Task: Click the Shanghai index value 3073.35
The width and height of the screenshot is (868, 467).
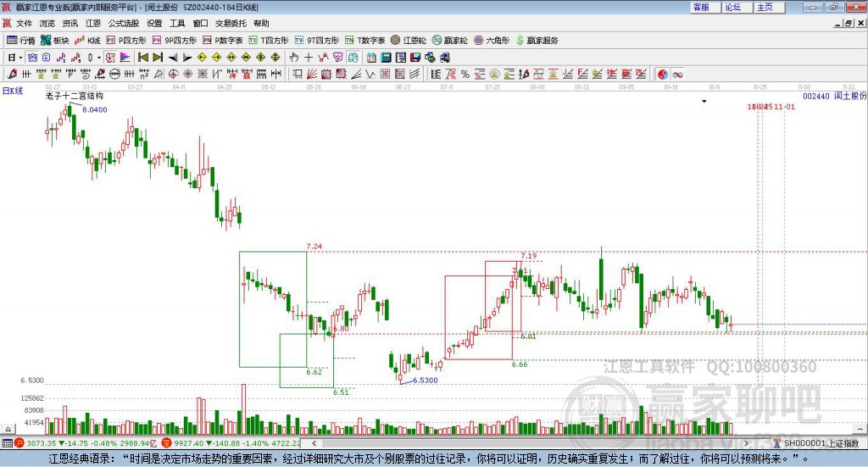Action: [41, 443]
